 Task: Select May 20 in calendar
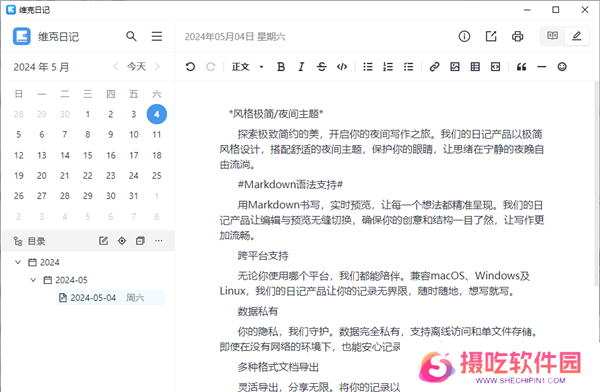(42, 175)
